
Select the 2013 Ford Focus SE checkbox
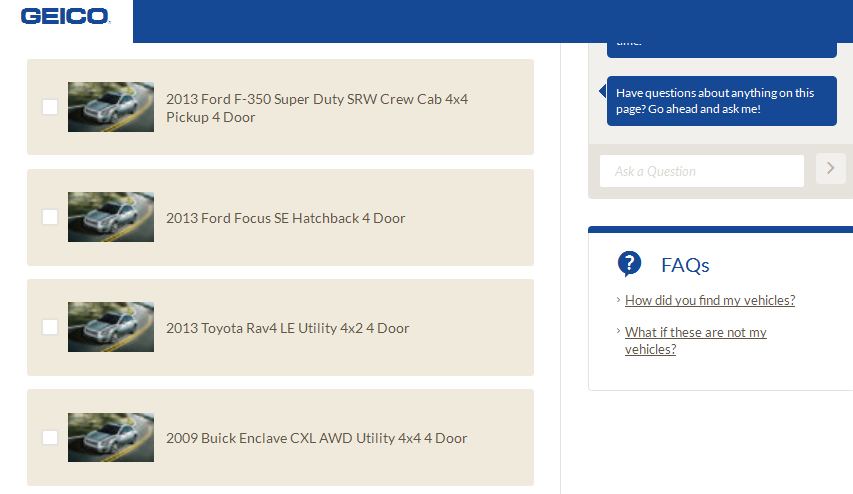50,217
